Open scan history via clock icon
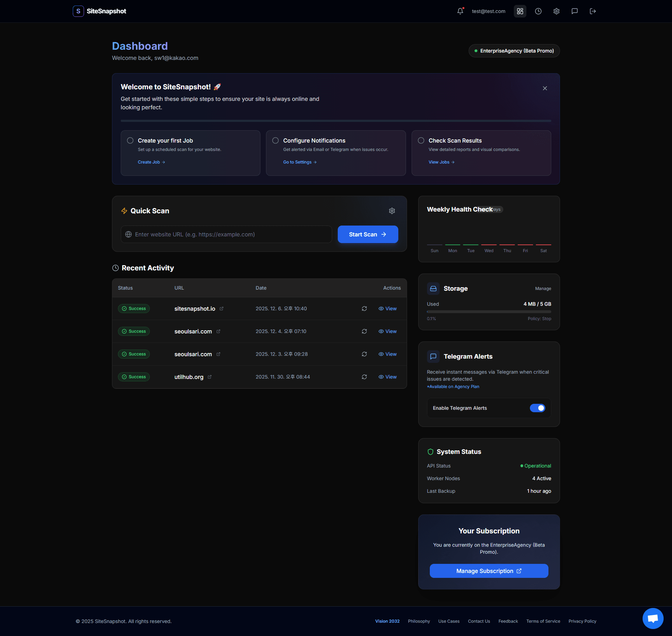Screen dimensions: 672x636 (x=538, y=11)
